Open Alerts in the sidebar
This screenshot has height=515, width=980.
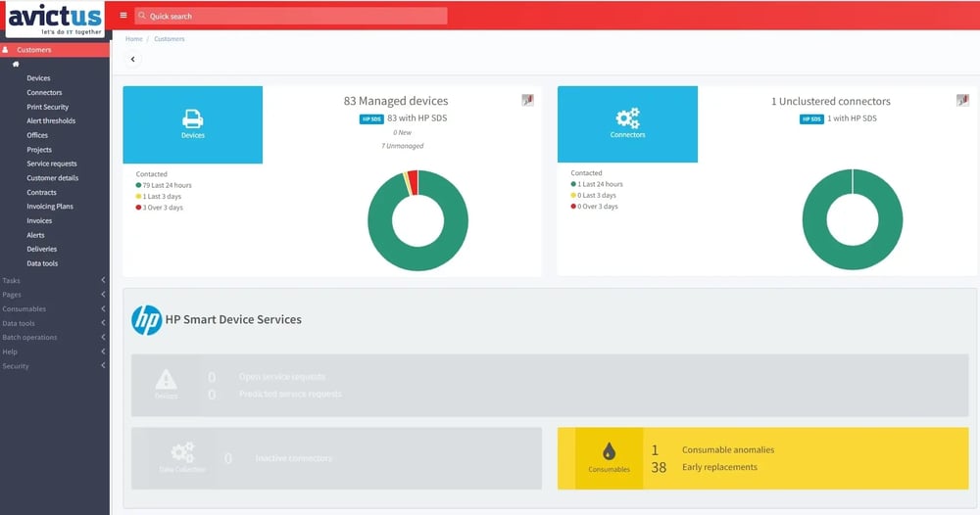(x=35, y=235)
